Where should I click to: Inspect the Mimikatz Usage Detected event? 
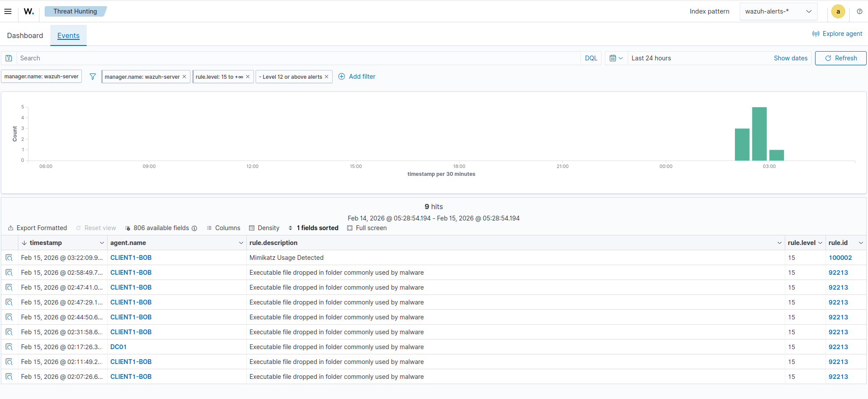coord(9,258)
